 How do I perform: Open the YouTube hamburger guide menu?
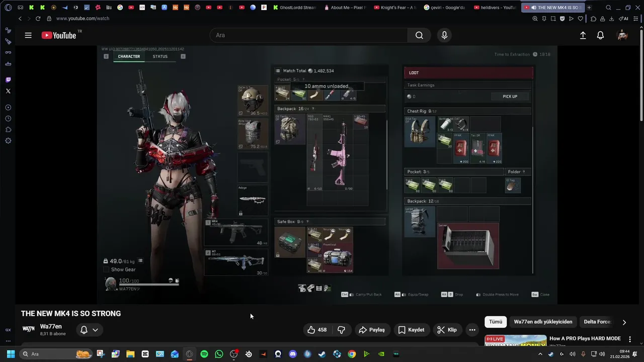coord(28,35)
